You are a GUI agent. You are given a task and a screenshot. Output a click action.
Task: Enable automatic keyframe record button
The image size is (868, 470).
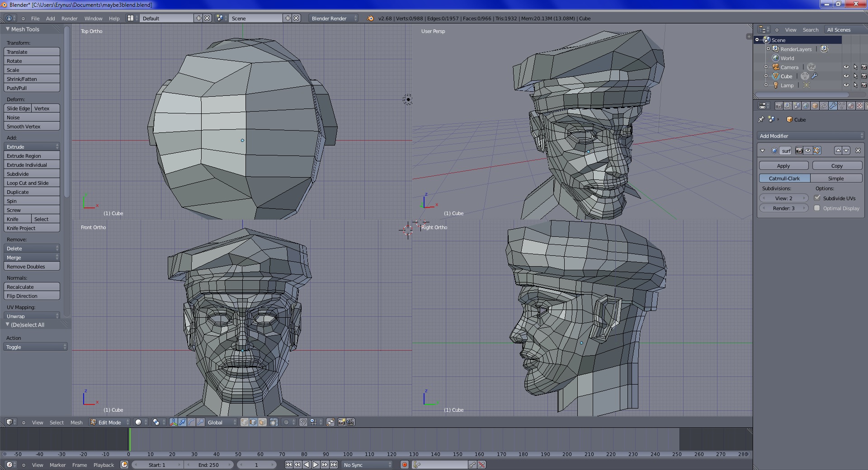click(404, 465)
